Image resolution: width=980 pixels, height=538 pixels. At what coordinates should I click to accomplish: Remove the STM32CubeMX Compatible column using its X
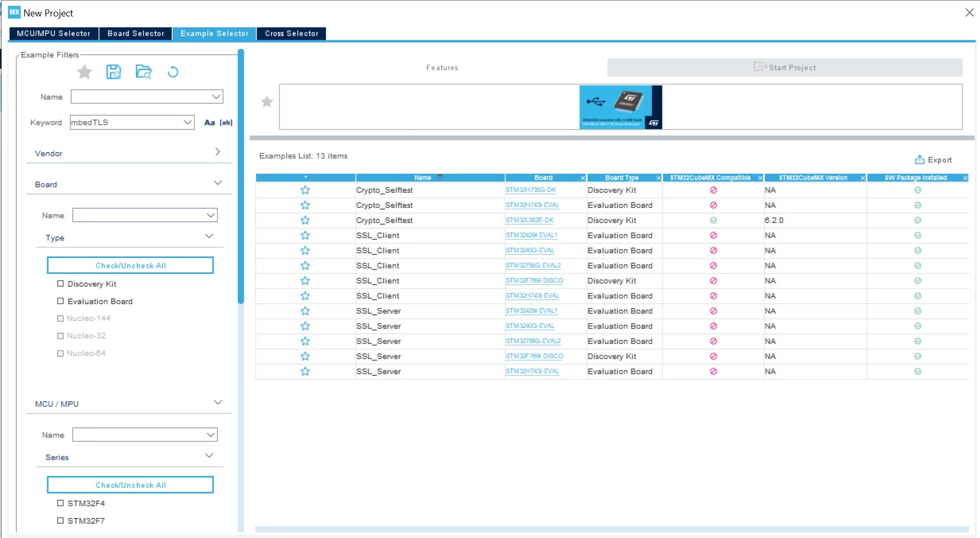761,178
